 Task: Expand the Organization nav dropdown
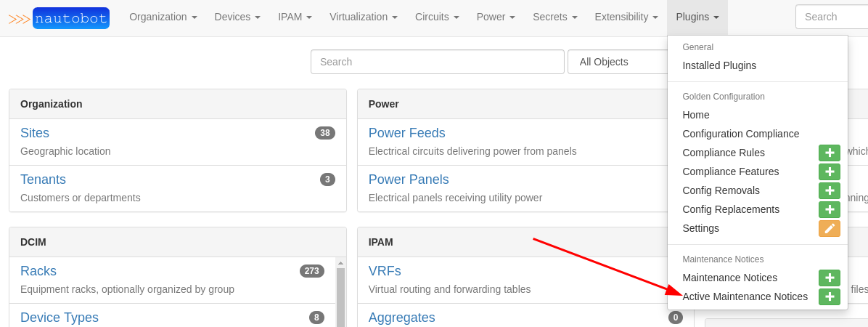click(x=163, y=17)
